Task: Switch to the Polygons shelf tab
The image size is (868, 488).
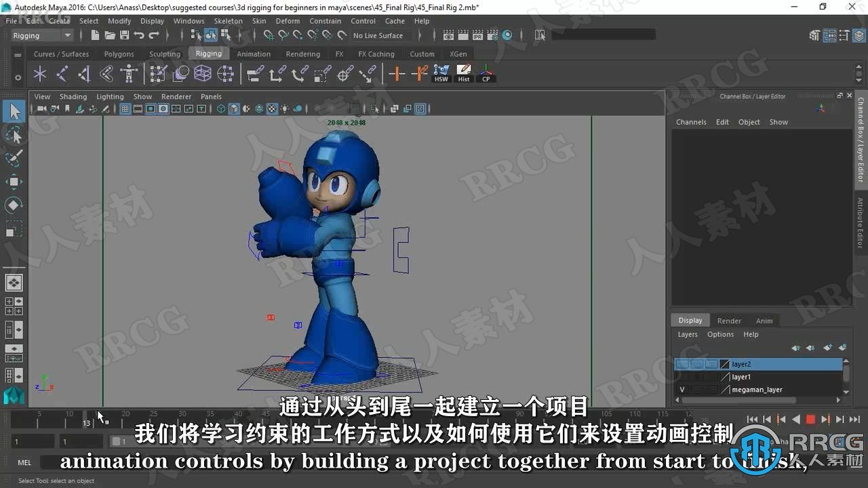Action: click(119, 54)
